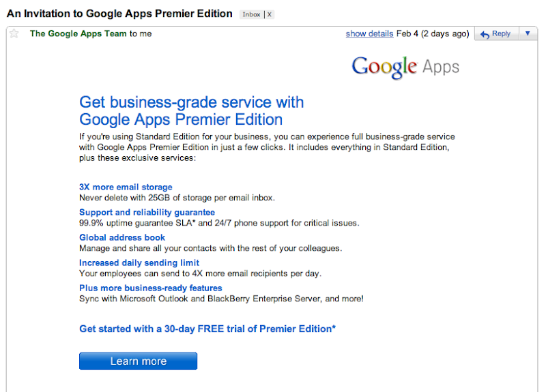Image resolution: width=546 pixels, height=392 pixels.
Task: Click the sender name The Google Apps Team
Action: click(78, 33)
